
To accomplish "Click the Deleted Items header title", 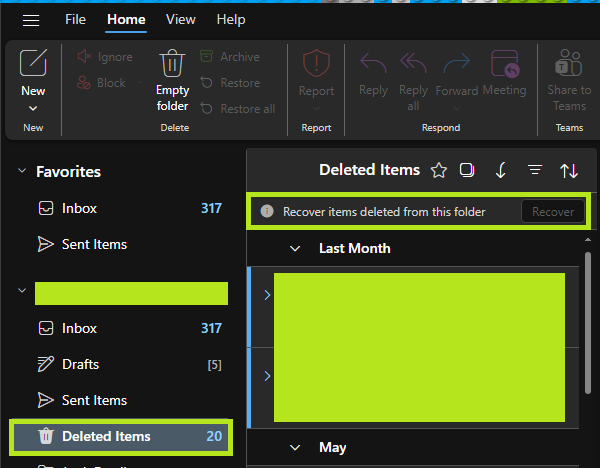I will tap(369, 170).
